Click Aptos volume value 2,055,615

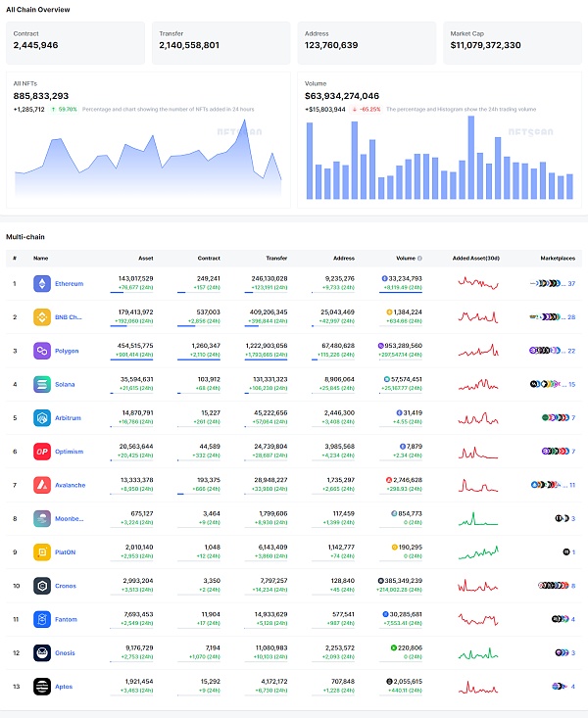coord(408,682)
